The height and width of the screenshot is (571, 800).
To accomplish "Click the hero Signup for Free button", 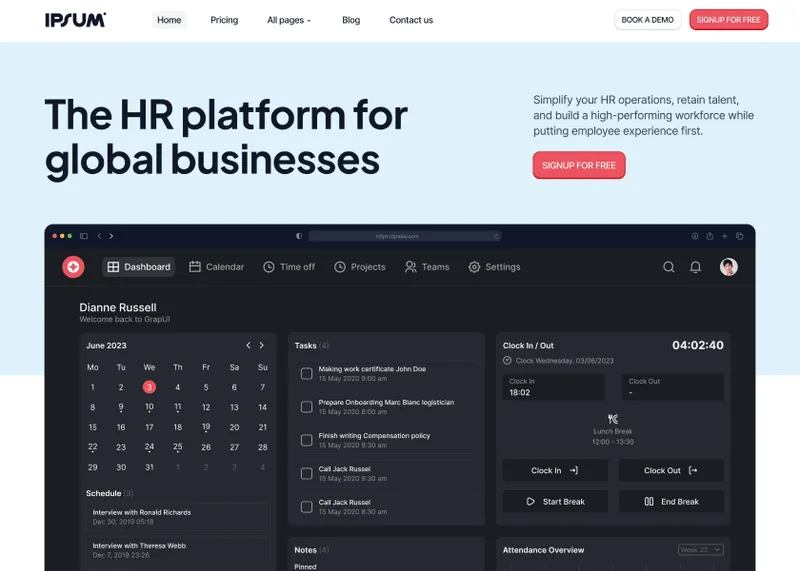I will (x=579, y=165).
